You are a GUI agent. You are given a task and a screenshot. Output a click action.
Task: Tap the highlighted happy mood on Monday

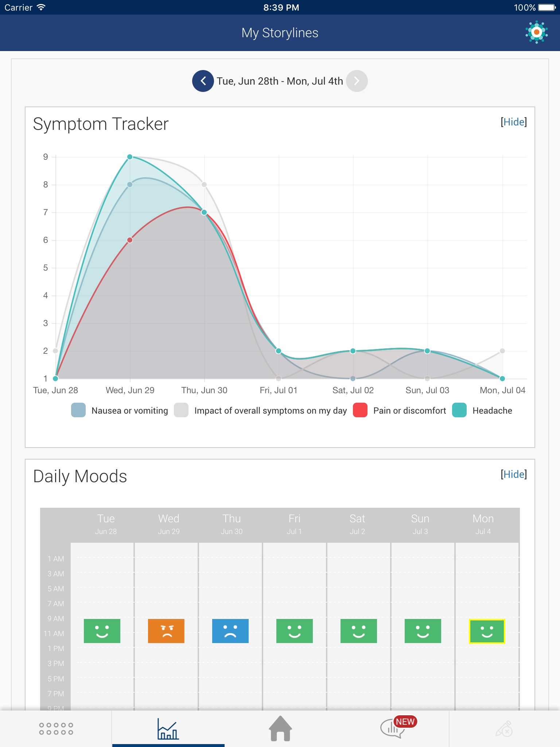click(x=487, y=631)
